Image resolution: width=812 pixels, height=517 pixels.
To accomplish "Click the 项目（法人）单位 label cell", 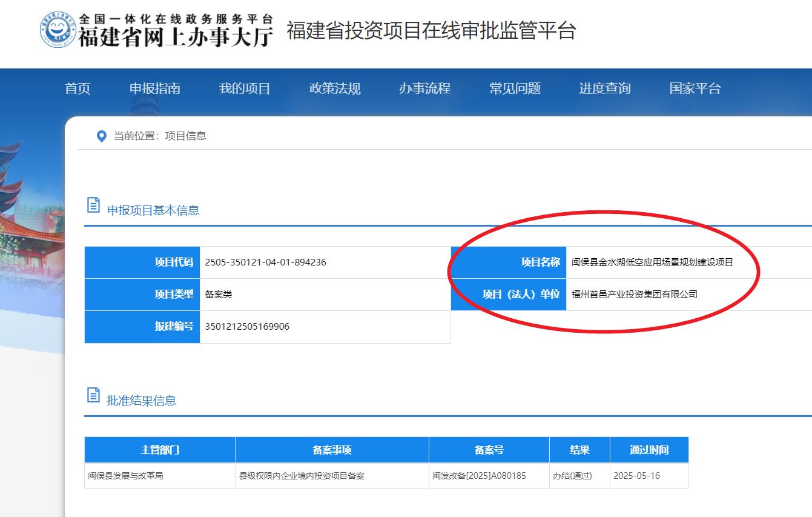I will tap(509, 295).
